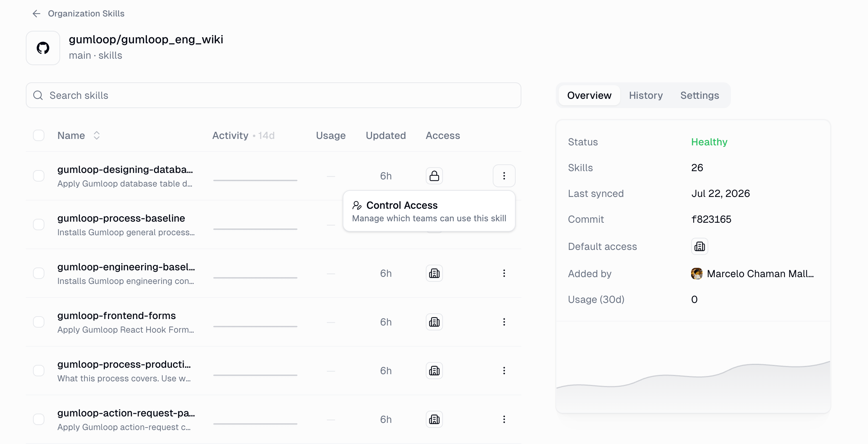Viewport: 868px width, 444px height.
Task: Check the gumloop-action-request-pa… row checkbox
Action: coord(39,419)
